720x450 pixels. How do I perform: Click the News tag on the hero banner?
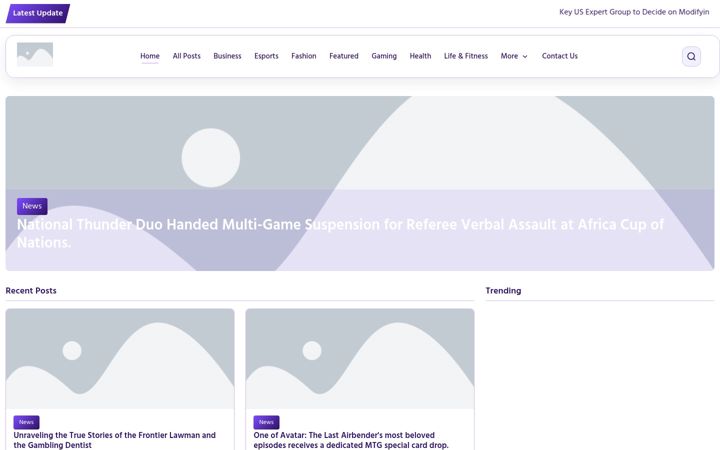[x=32, y=206]
